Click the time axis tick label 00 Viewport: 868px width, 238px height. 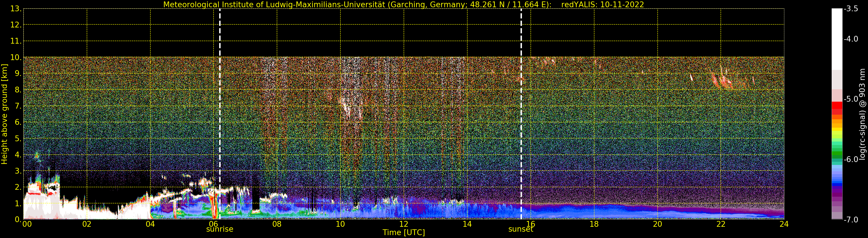pyautogui.click(x=27, y=224)
